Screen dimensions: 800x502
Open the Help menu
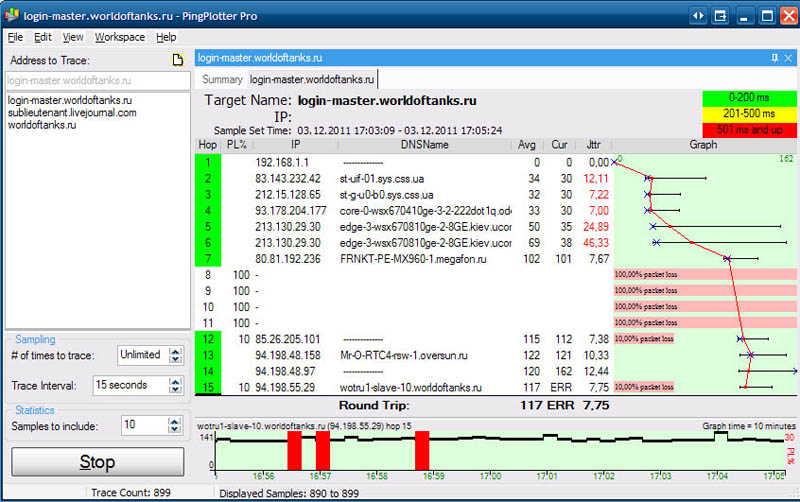(166, 37)
